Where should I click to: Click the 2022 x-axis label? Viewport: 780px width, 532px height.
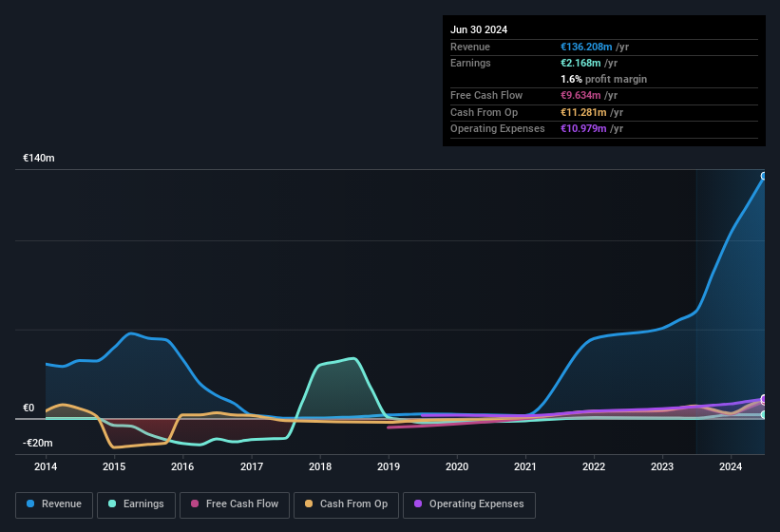[x=594, y=466]
